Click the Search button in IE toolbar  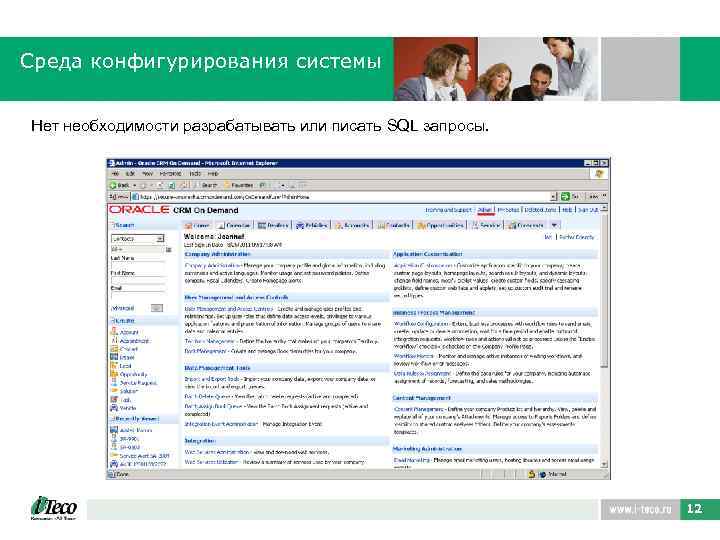206,185
